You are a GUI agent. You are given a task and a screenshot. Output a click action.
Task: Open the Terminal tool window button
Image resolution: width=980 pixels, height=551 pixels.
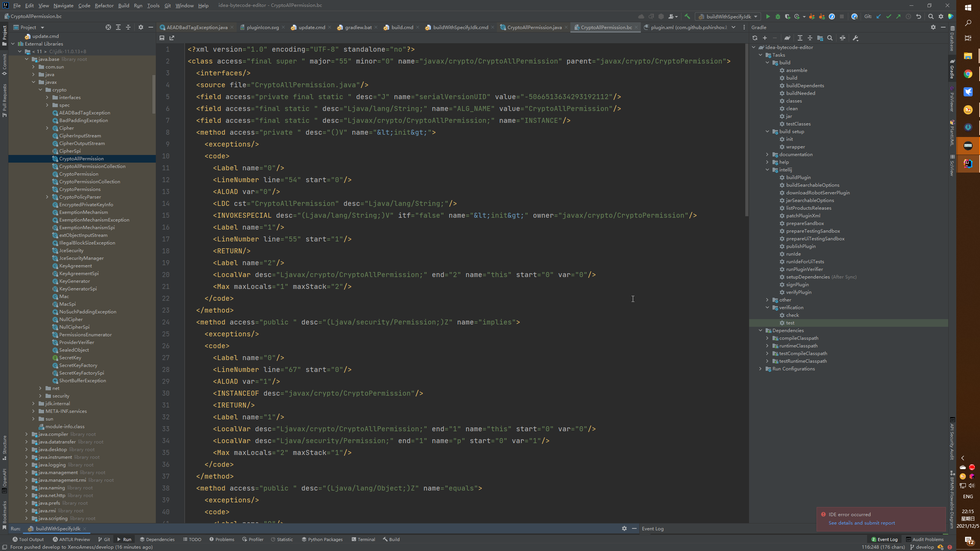tap(363, 540)
